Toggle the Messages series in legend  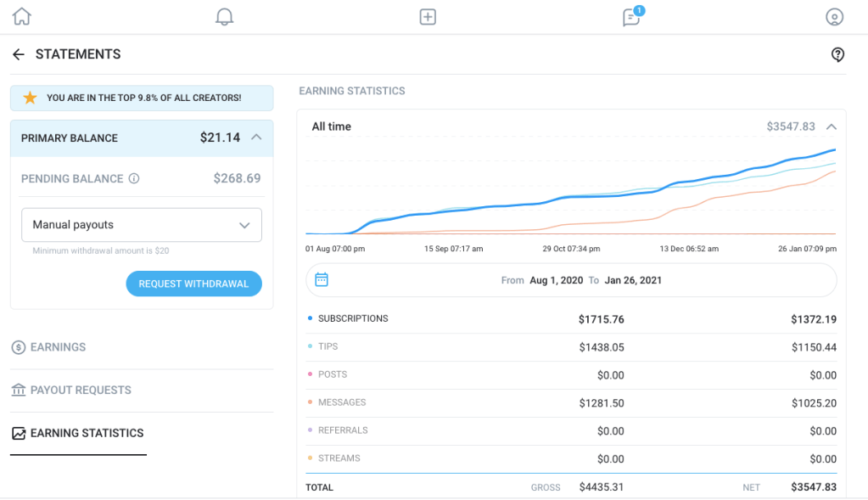point(341,402)
